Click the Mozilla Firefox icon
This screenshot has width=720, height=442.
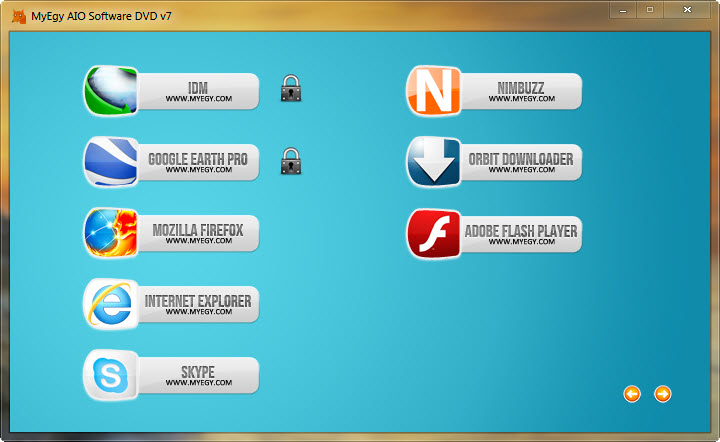click(x=111, y=233)
